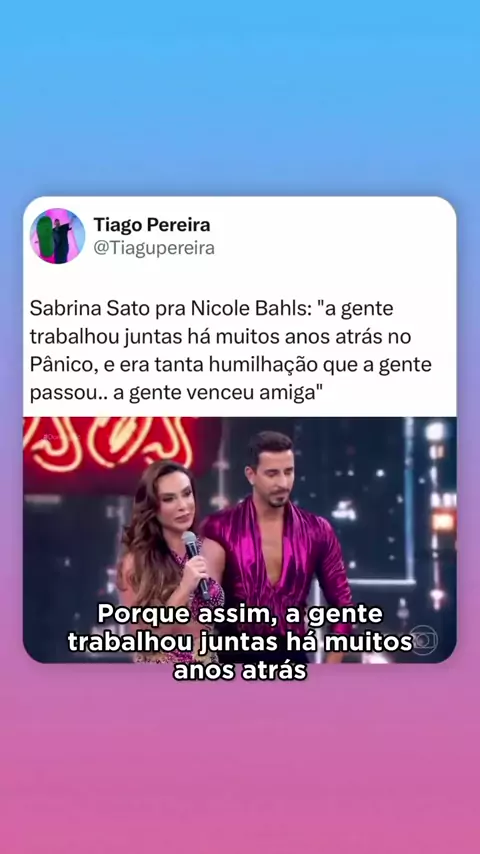480x854 pixels.
Task: Tap the blue gradient area above the tweet card
Action: pos(240,98)
